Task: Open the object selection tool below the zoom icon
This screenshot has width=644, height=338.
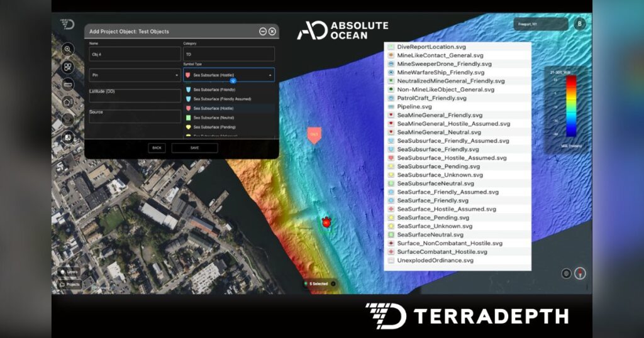Action: point(68,67)
